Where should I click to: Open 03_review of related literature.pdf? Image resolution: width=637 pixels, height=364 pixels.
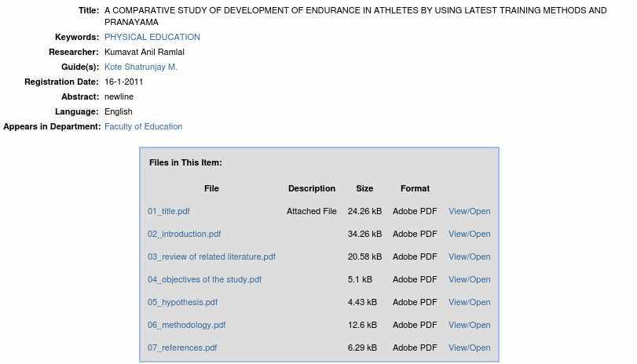point(211,257)
